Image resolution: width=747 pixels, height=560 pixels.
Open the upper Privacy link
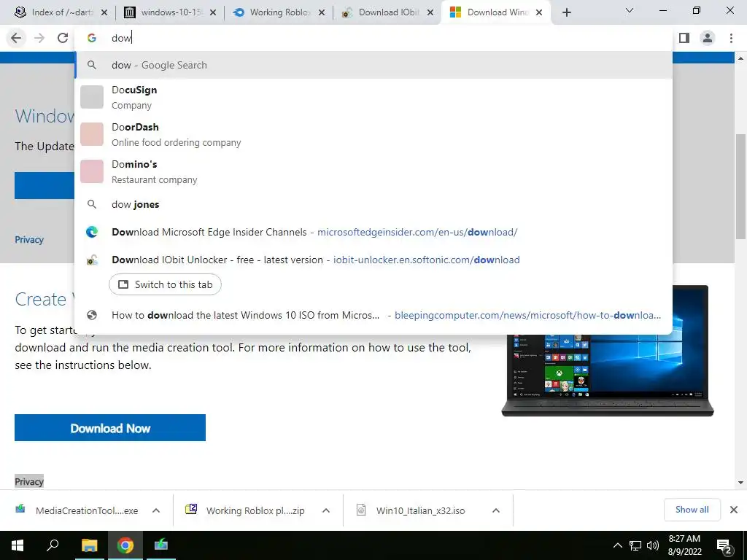pos(29,239)
